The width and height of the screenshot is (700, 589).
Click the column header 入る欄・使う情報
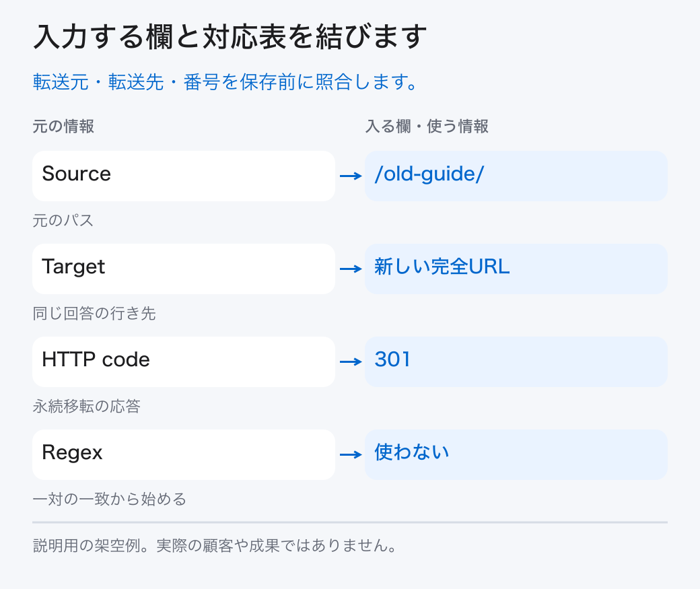(x=427, y=127)
